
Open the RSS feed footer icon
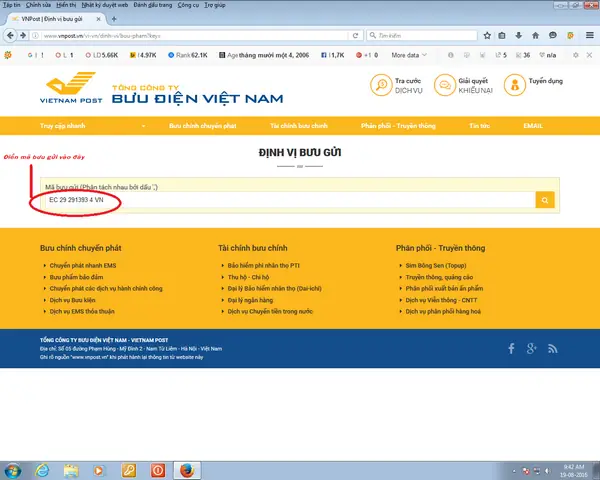552,349
